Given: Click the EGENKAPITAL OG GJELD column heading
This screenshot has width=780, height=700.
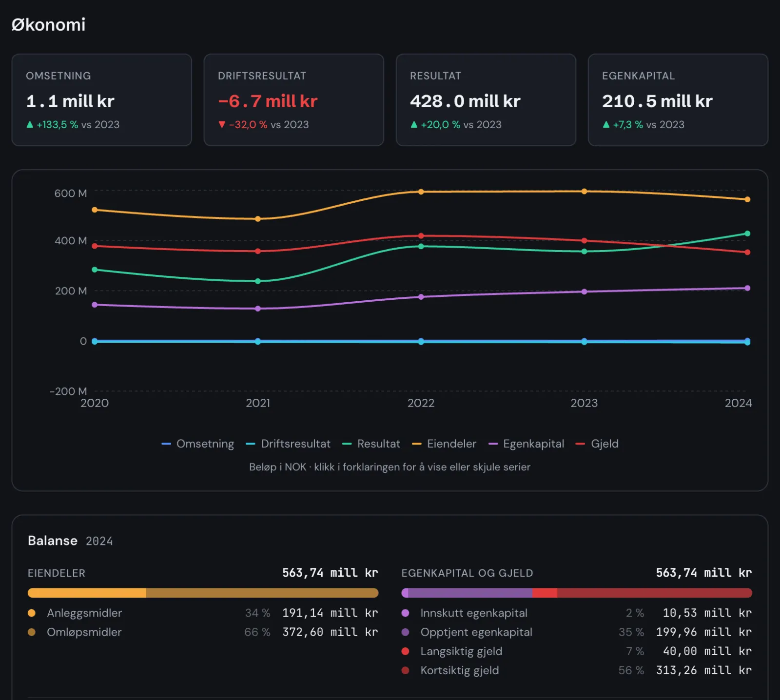Looking at the screenshot, I should click(467, 573).
